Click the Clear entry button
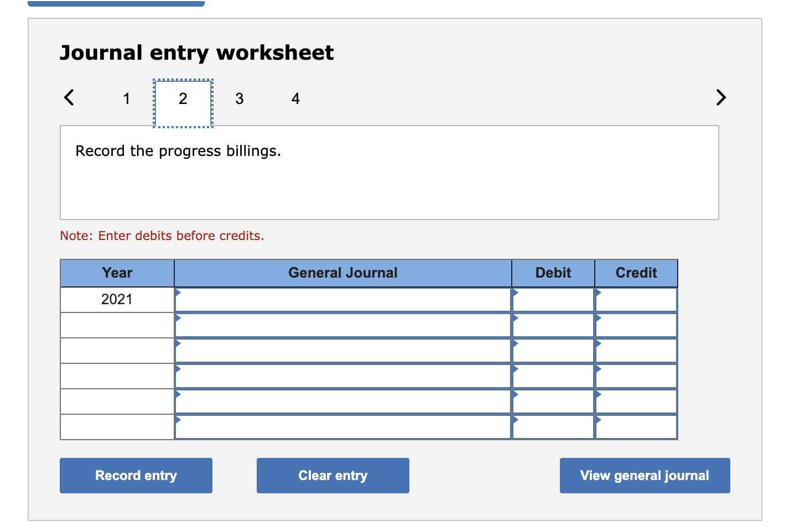The height and width of the screenshot is (532, 800). click(x=333, y=475)
